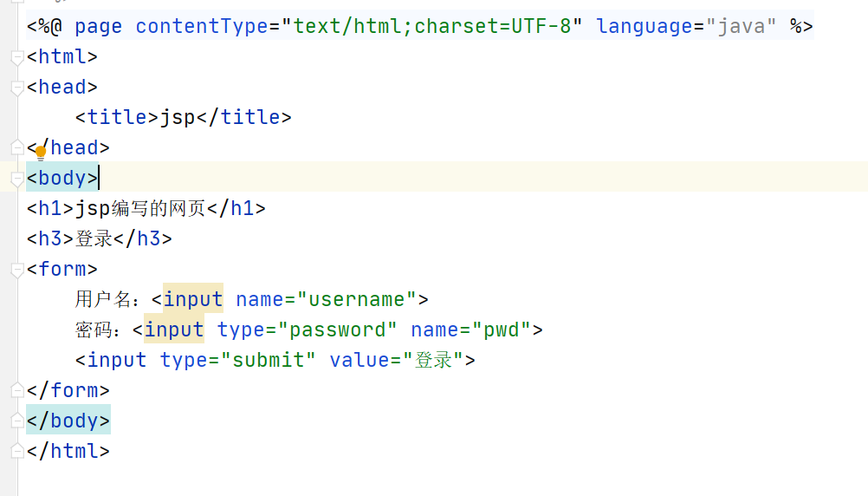The width and height of the screenshot is (868, 496).
Task: Click the page keyword in JSP directive
Action: click(x=98, y=26)
